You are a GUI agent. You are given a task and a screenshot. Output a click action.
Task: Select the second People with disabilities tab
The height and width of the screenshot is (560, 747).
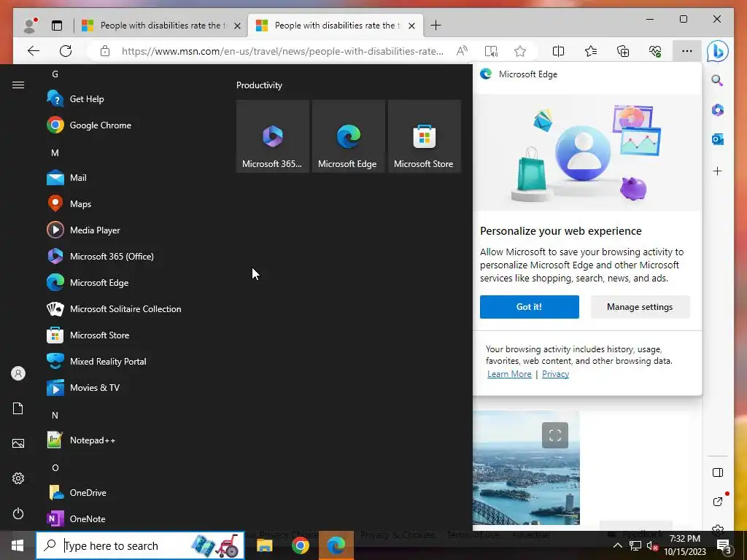coord(335,26)
